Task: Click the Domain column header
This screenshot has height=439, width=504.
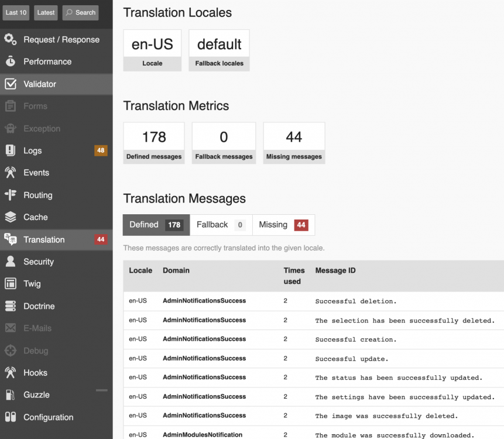Action: (176, 270)
